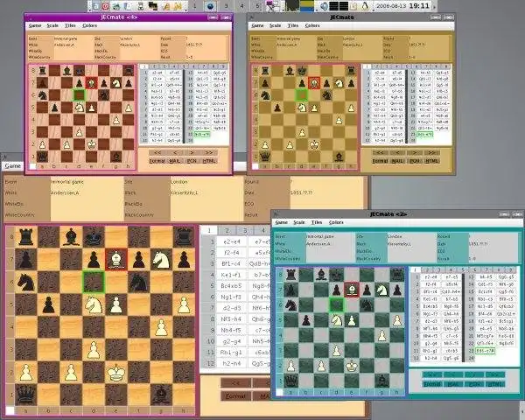Open the Colors menu in the tan JECmate window
The height and width of the screenshot is (420, 525).
[x=312, y=25]
